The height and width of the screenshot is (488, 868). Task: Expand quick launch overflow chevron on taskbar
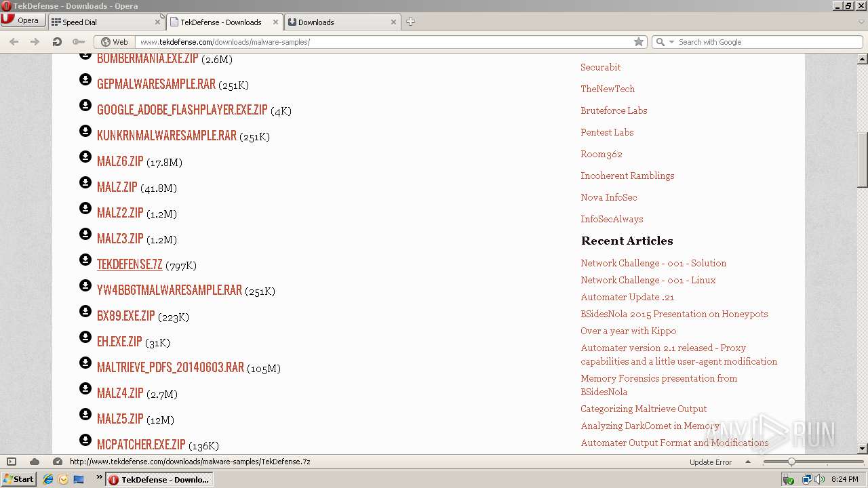click(100, 478)
